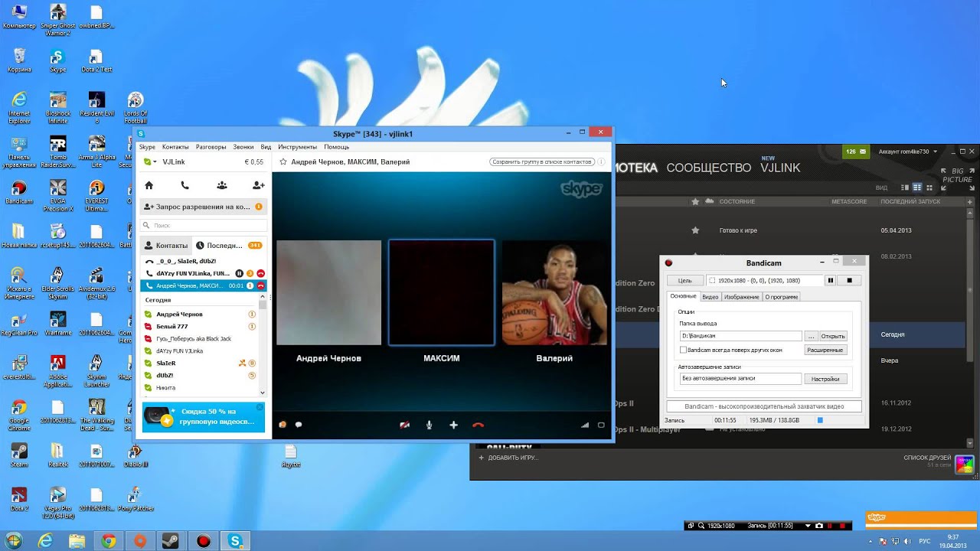Click the red stop icon in recording overlay
The width and height of the screenshot is (980, 551).
pyautogui.click(x=843, y=526)
